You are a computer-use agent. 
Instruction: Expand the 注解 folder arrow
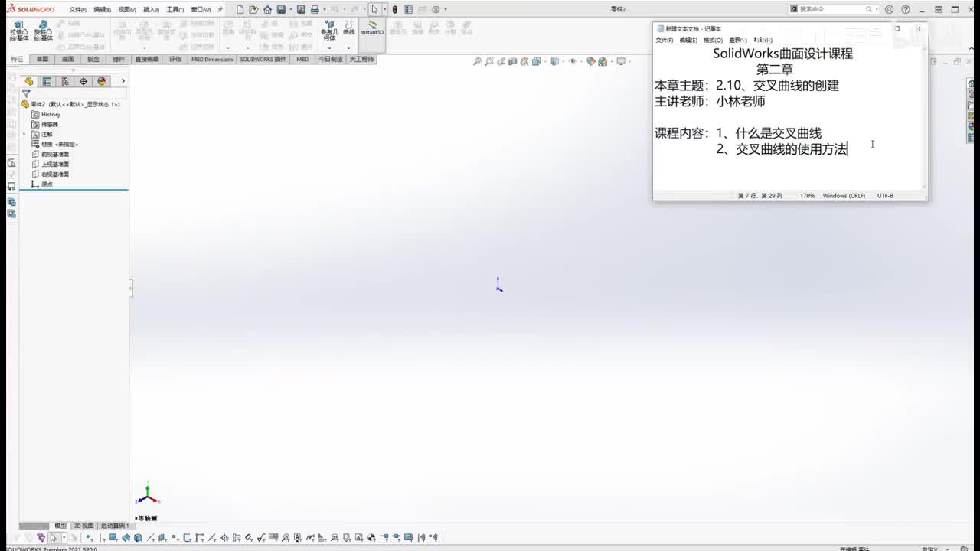coord(24,134)
